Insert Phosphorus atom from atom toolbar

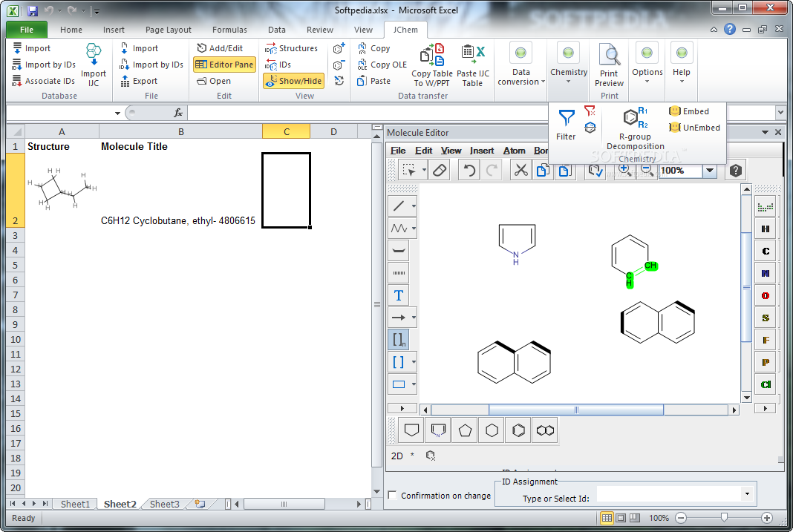pos(766,362)
